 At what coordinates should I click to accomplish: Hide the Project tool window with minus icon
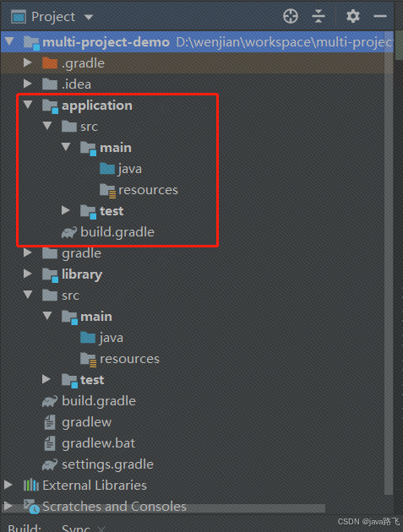(x=380, y=16)
